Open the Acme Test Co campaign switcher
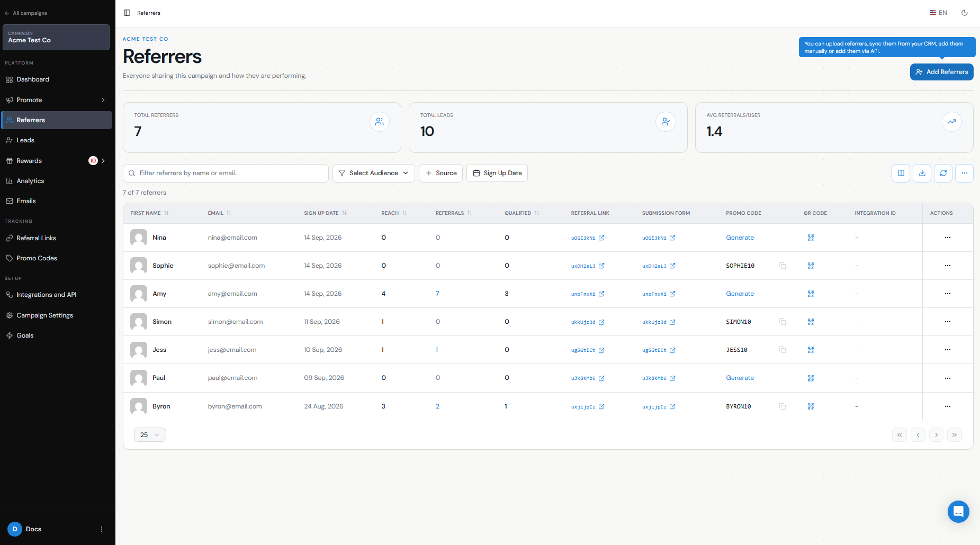Screen dimensions: 980x545 click(56, 37)
